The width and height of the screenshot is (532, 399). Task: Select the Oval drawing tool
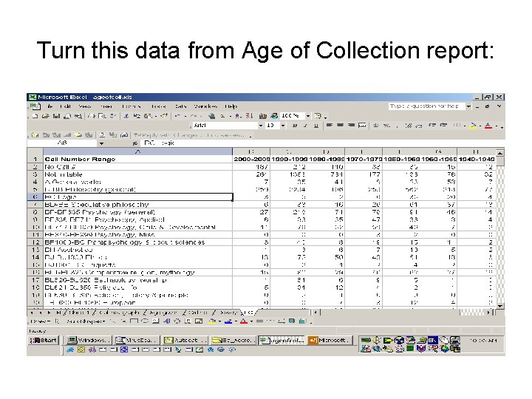[x=145, y=321]
